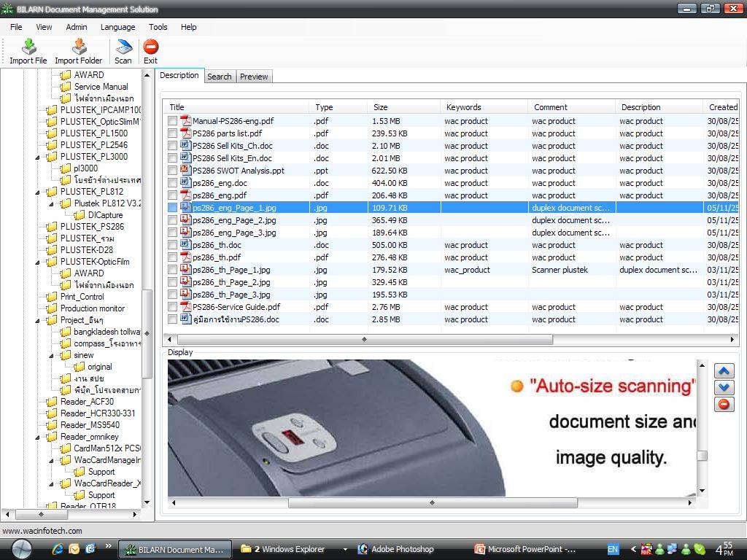Click the red remove button beside Display
The image size is (747, 560).
724,405
